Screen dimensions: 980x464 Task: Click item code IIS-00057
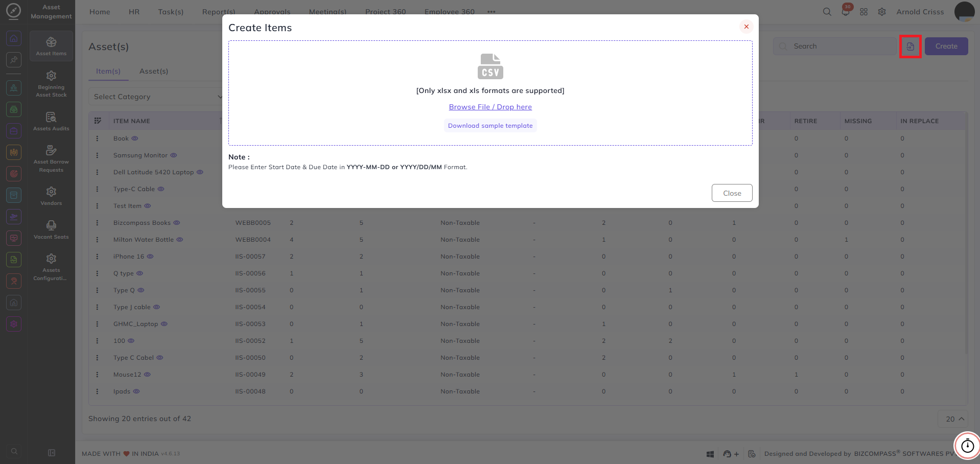coord(250,257)
